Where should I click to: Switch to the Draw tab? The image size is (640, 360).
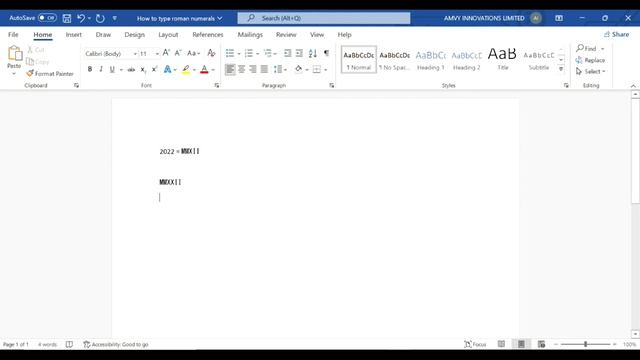pyautogui.click(x=103, y=35)
